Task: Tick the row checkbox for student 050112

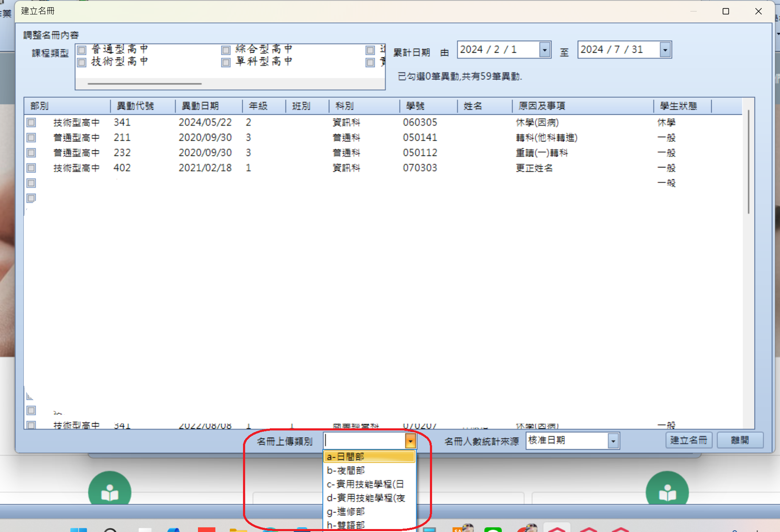Action: point(31,153)
